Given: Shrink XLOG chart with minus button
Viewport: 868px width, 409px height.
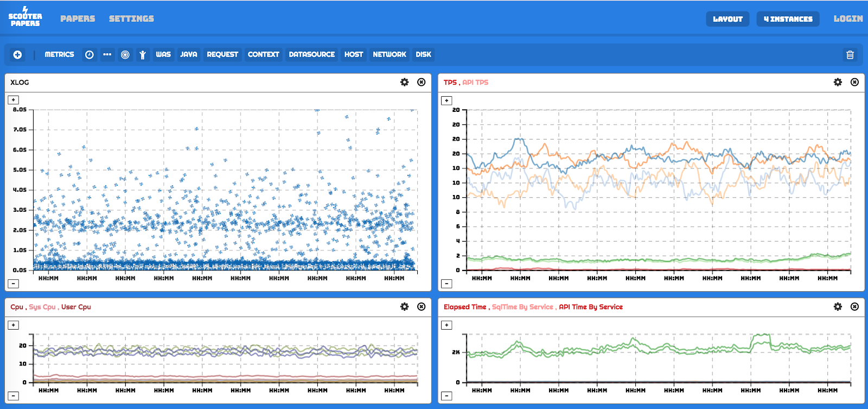Looking at the screenshot, I should 14,284.
